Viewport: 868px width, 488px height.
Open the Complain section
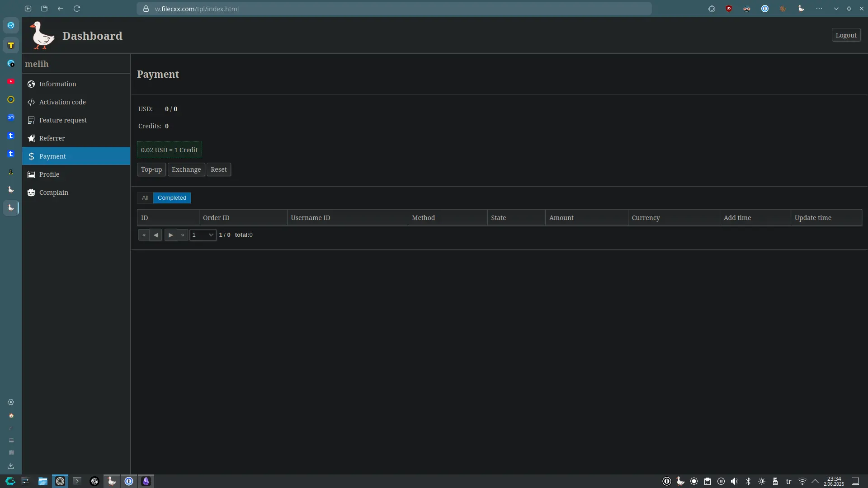coord(76,192)
